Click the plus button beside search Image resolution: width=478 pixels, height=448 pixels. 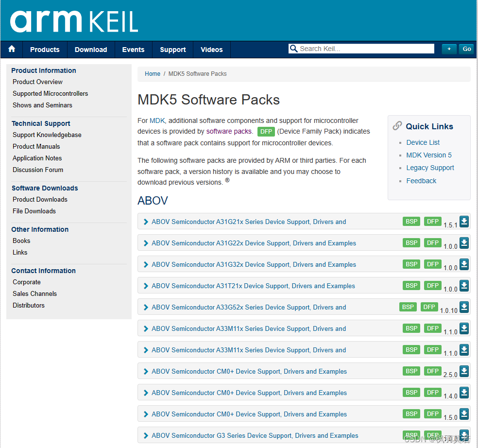tap(449, 49)
